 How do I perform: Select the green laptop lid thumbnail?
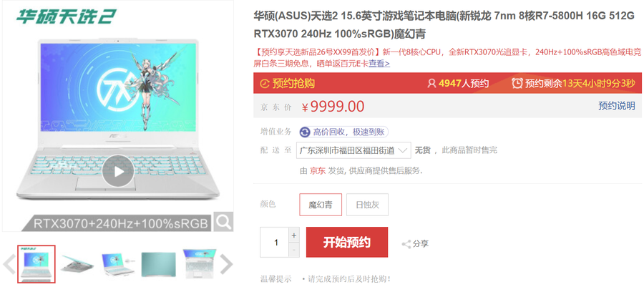pyautogui.click(x=159, y=264)
